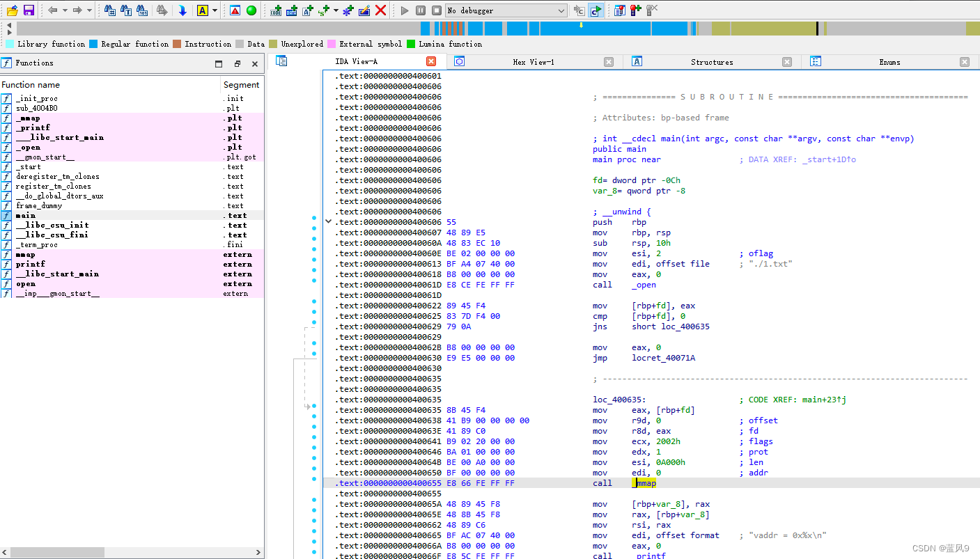The width and height of the screenshot is (980, 559).
Task: Switch to the Hex View-1 tab
Action: click(x=534, y=62)
